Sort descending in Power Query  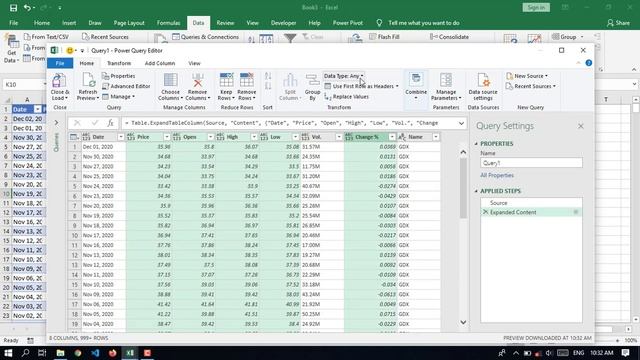268,86
